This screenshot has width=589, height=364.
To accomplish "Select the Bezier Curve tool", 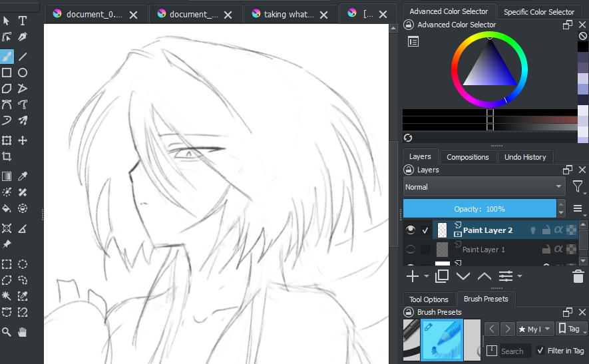I will click(x=7, y=104).
